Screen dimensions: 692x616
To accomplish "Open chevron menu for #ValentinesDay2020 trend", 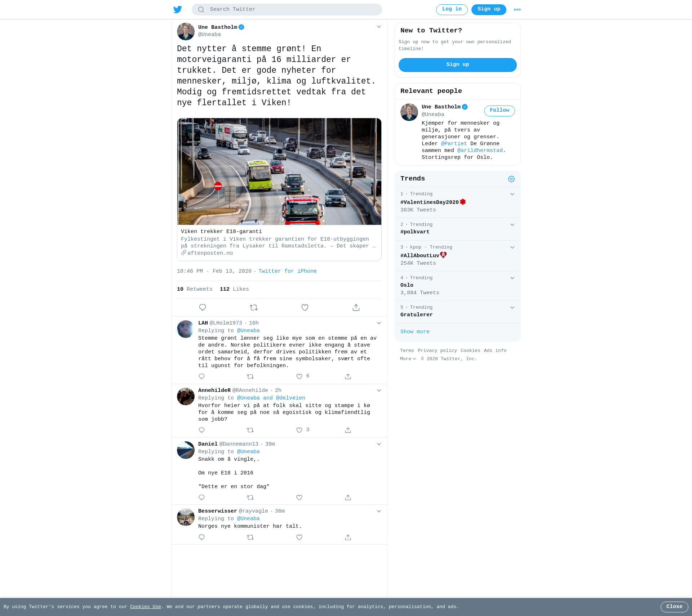I will [x=512, y=194].
